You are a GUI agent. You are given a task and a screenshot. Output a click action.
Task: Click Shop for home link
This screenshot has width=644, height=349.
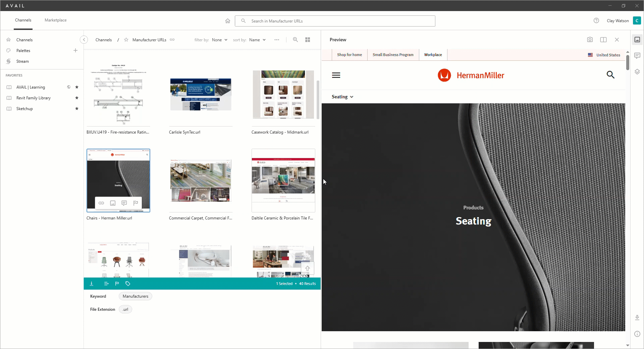[x=349, y=55]
